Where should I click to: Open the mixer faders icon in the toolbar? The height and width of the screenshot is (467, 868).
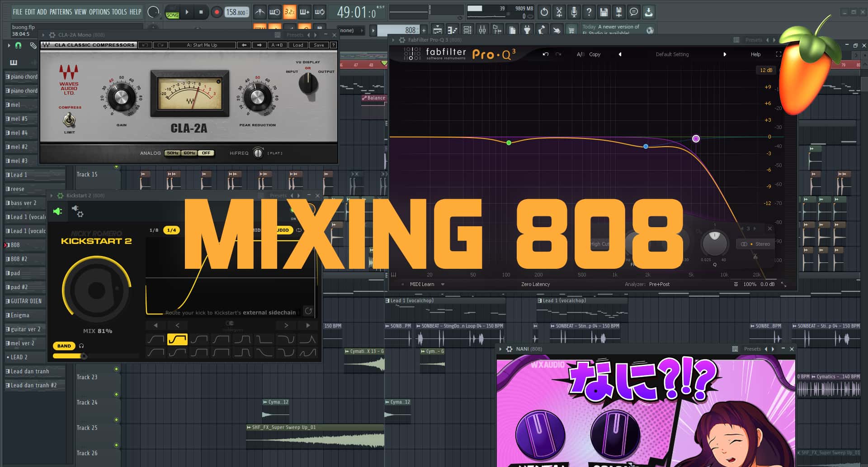(482, 30)
